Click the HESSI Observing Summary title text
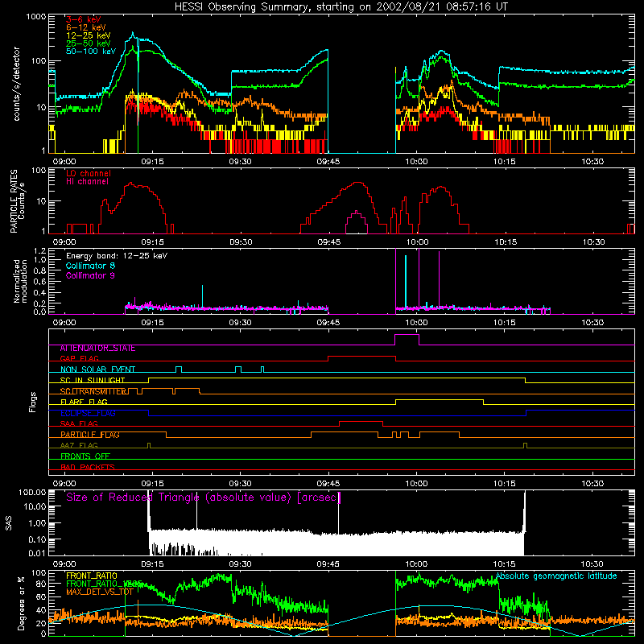 point(341,7)
